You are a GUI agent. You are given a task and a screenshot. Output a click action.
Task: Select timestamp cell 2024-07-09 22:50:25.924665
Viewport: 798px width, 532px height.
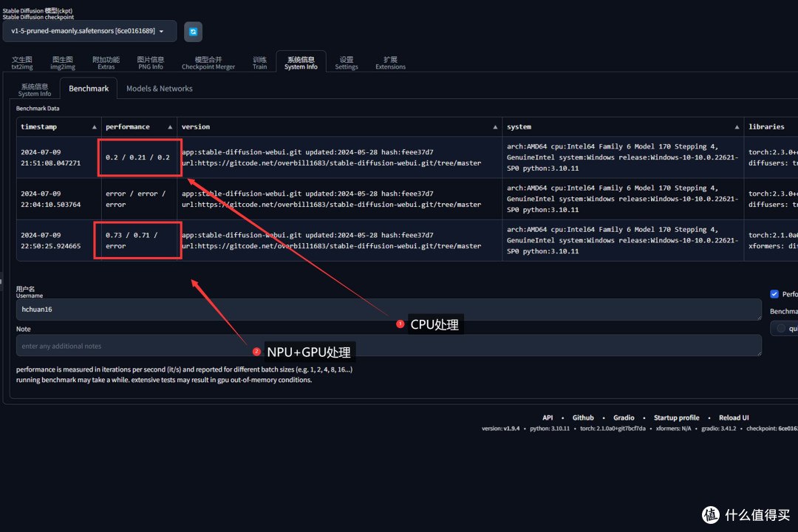pos(58,240)
